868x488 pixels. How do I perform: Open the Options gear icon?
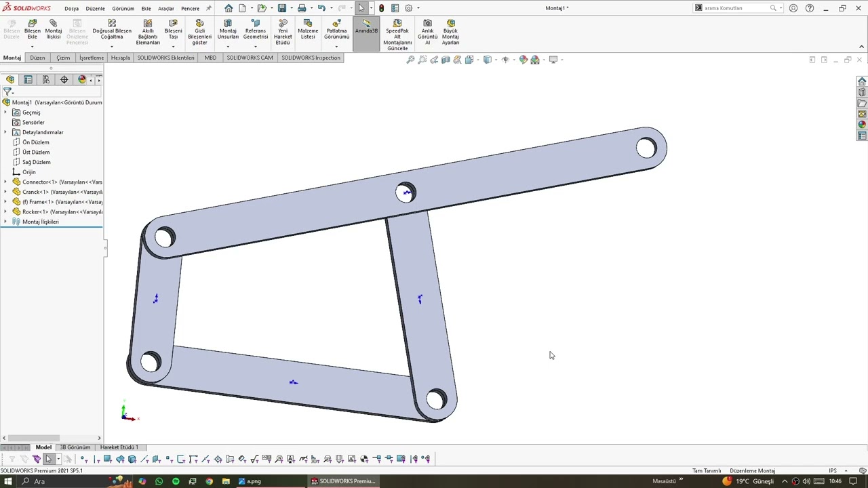click(408, 8)
